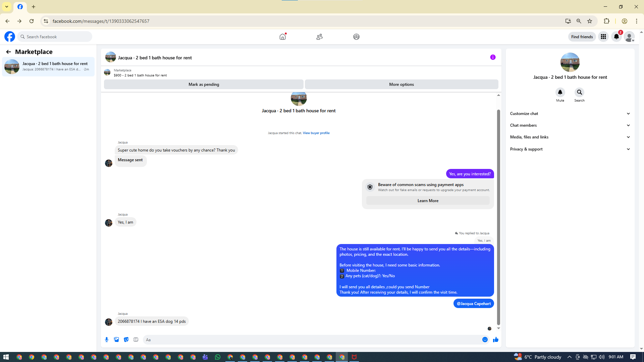The image size is (644, 362).
Task: Open the Friends tab in top navigation
Action: point(319,37)
